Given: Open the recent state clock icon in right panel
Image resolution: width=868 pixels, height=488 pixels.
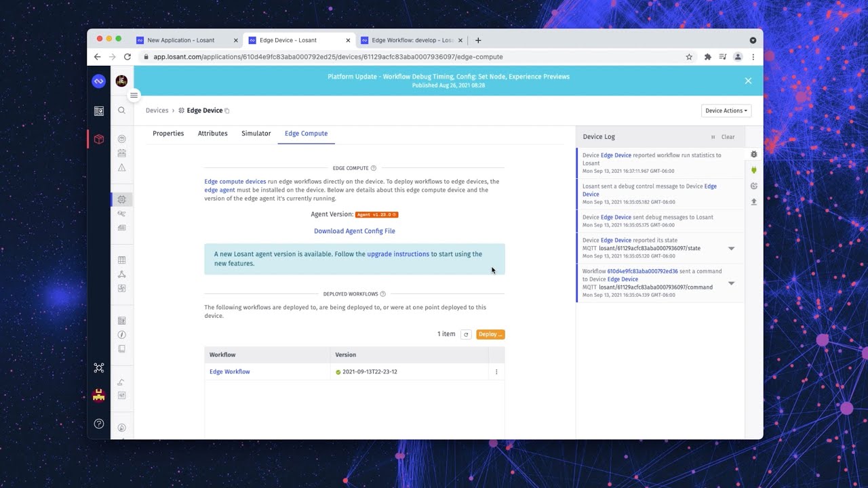Looking at the screenshot, I should coord(753,186).
